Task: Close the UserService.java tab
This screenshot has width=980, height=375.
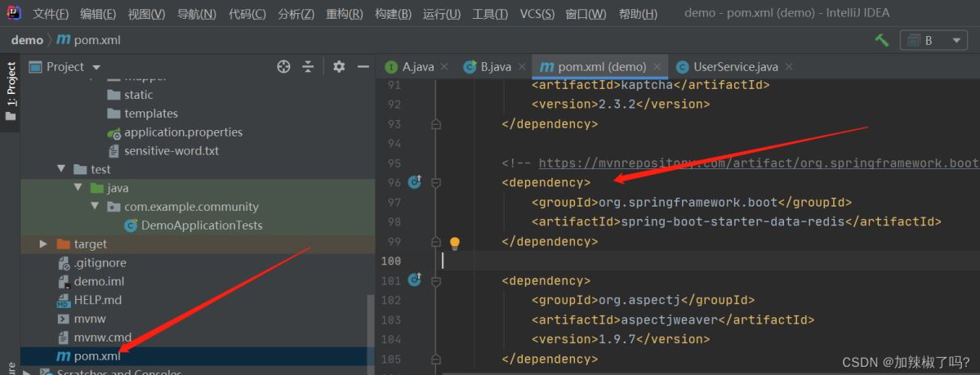Action: 788,67
